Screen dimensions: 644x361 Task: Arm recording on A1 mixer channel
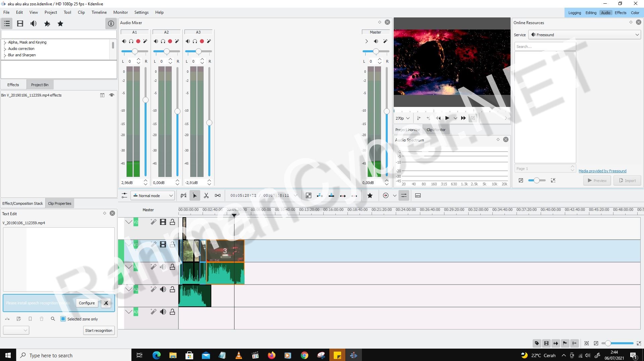(138, 41)
